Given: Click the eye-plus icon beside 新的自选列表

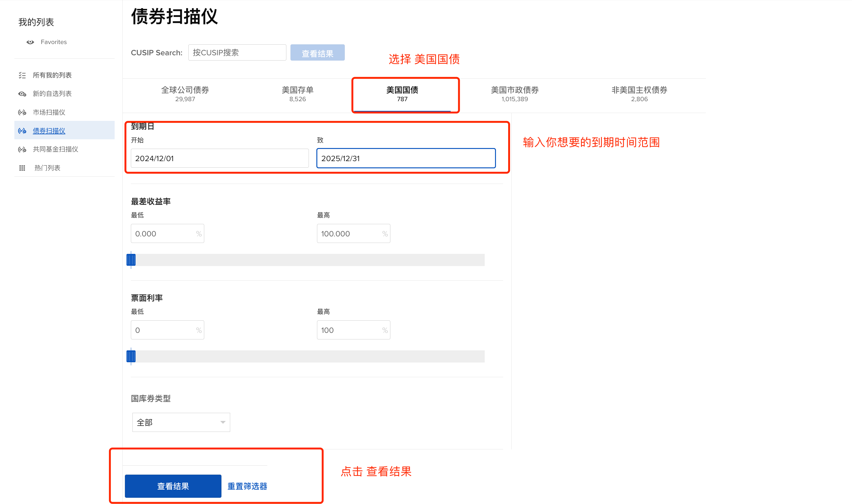Looking at the screenshot, I should tap(22, 94).
